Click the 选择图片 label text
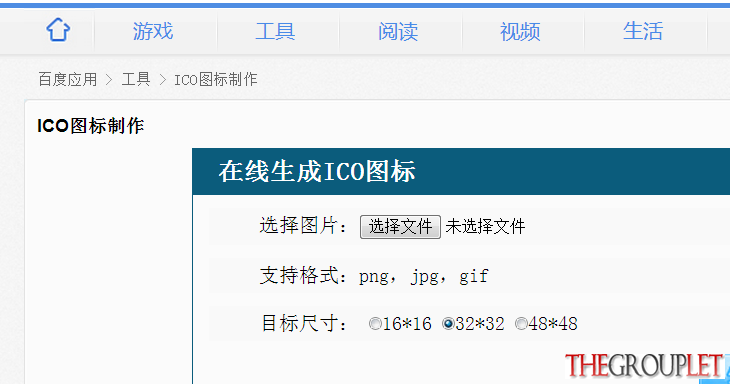 click(304, 226)
